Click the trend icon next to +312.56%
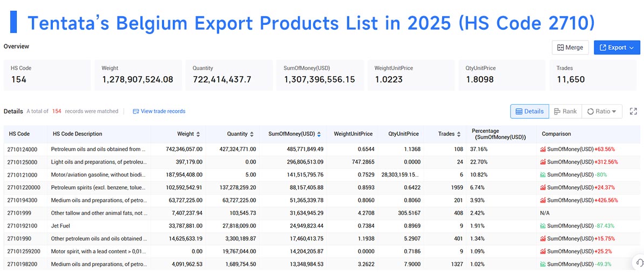Screen dimensions: 644x276 click(x=543, y=162)
